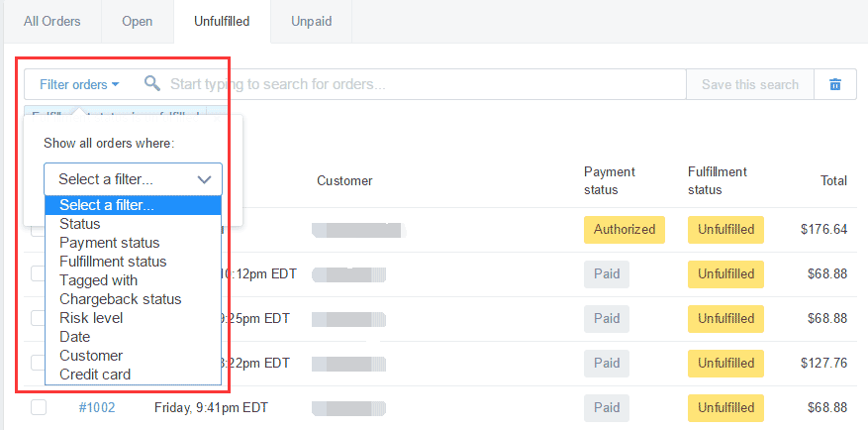Viewport: 868px width, 430px height.
Task: Choose Payment status from filter list
Action: (x=109, y=243)
